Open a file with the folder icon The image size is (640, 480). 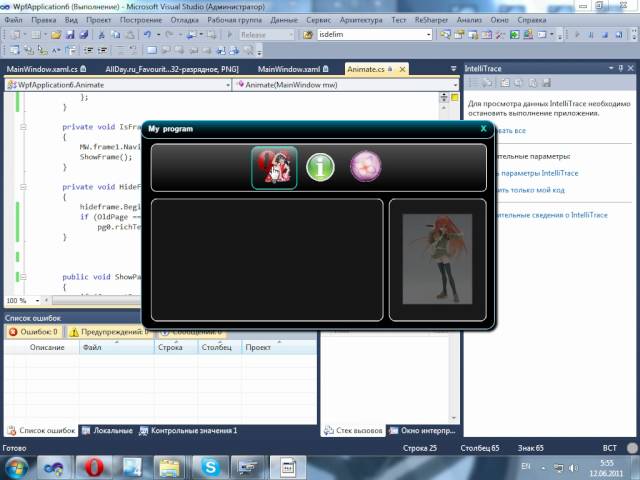point(56,35)
